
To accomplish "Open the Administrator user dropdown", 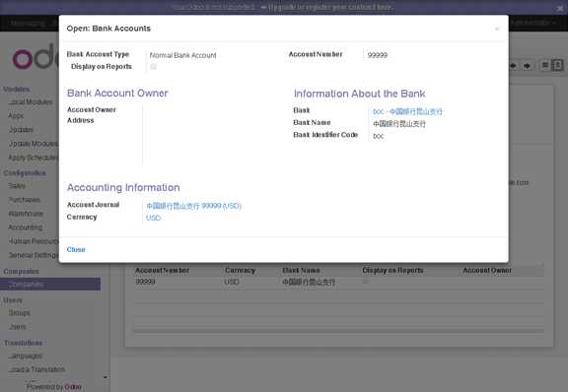I will click(532, 23).
